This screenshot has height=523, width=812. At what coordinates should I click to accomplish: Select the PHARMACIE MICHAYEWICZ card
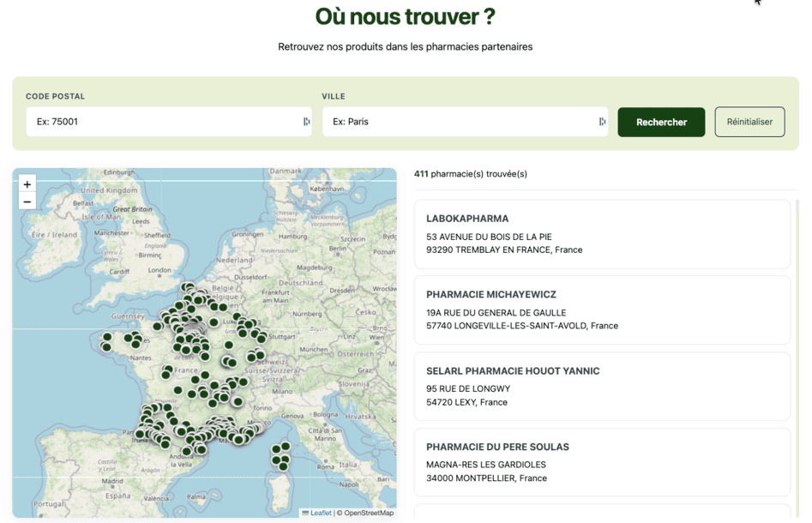point(602,310)
